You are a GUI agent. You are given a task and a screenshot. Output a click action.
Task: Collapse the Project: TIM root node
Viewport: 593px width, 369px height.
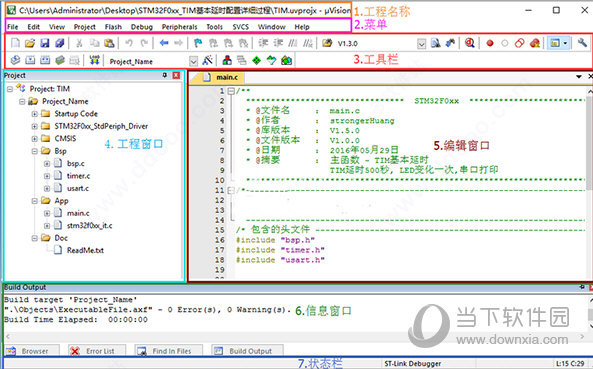[10, 89]
